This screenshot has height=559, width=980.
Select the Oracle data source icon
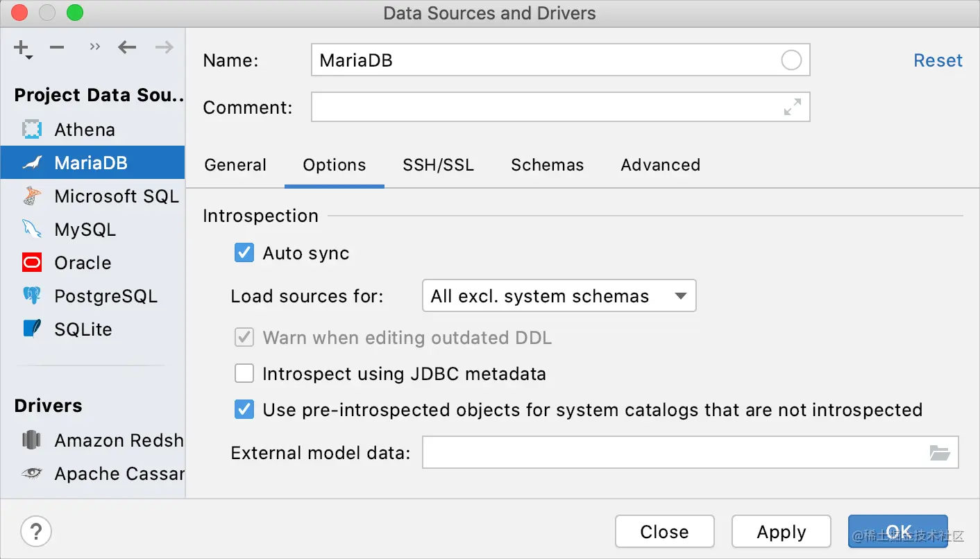(32, 263)
